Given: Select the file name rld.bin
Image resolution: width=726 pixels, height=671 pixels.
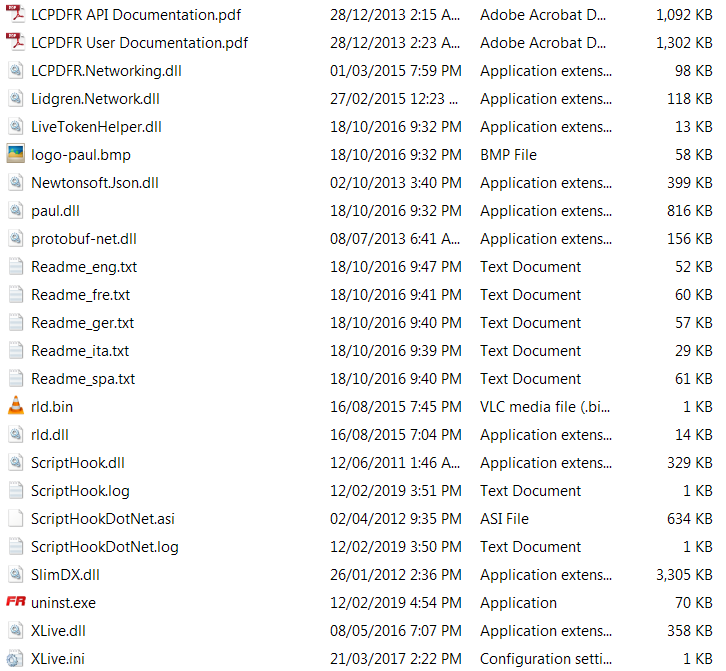Looking at the screenshot, I should [52, 407].
